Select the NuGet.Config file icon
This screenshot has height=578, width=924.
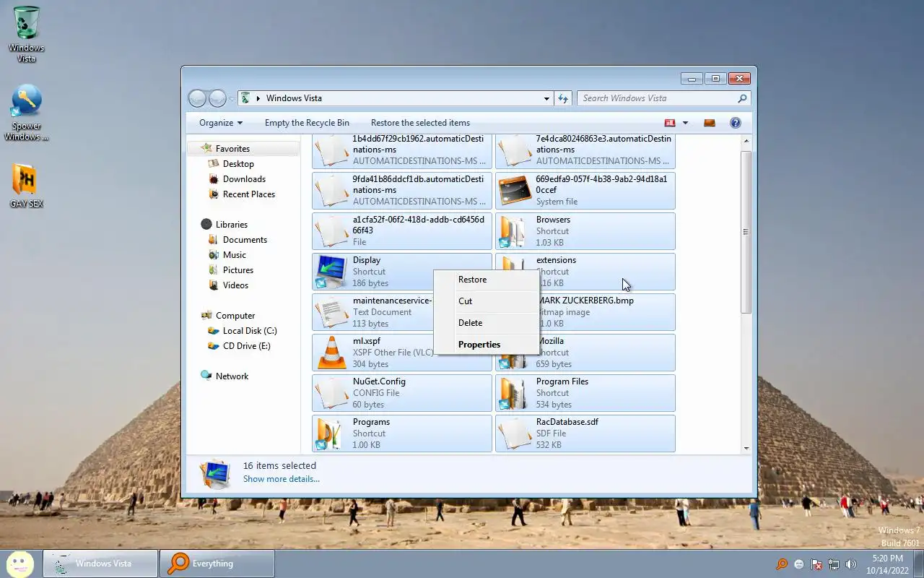point(331,393)
